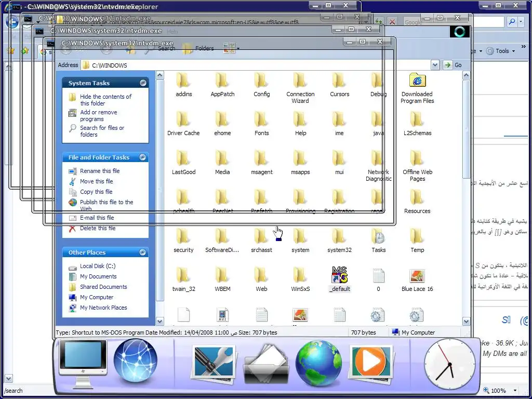
Task: Select the Offline Web Pages folder
Action: [417, 166]
